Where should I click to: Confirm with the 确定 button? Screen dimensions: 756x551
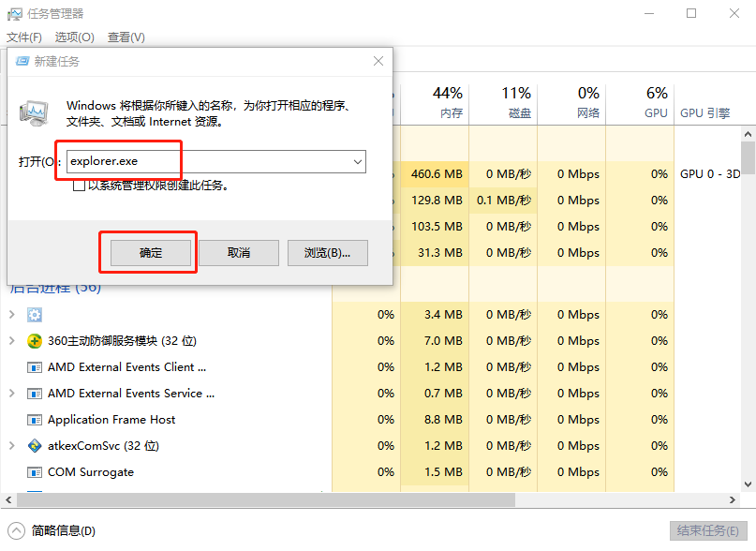click(151, 253)
